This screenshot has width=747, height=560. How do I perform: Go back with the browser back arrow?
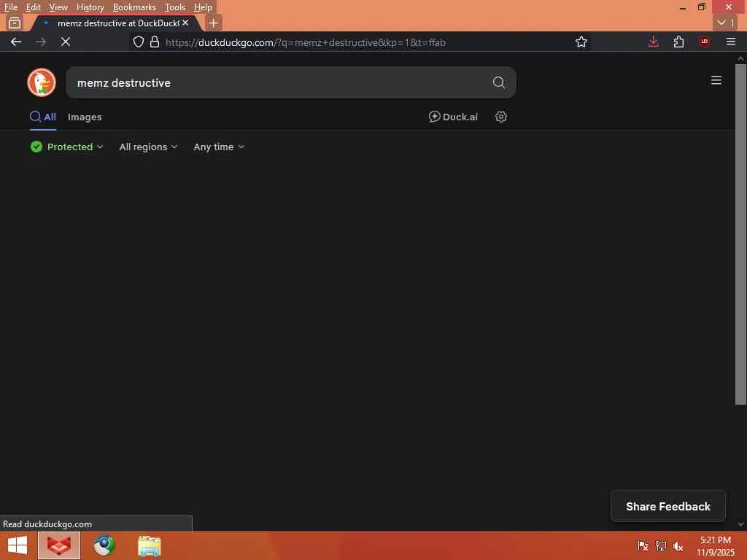pyautogui.click(x=16, y=42)
